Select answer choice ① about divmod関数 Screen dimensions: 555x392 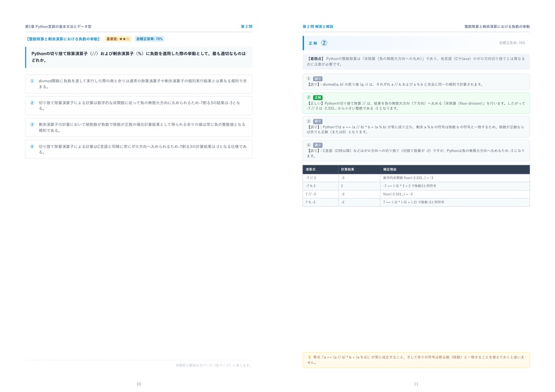point(139,84)
